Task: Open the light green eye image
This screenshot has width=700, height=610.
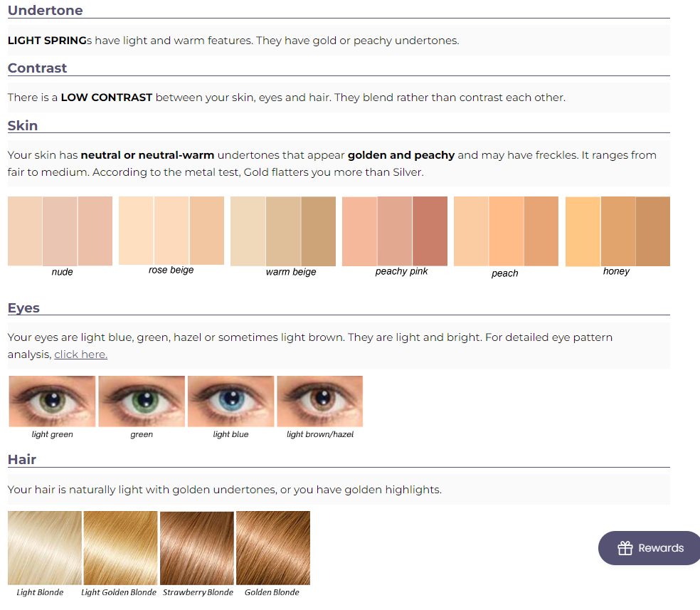Action: point(52,401)
